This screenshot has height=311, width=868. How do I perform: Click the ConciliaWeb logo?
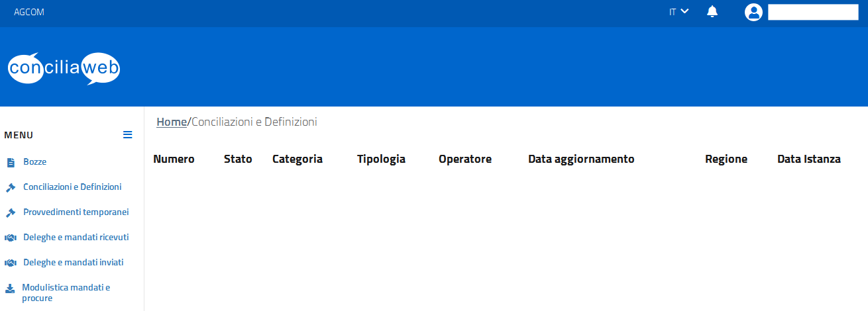pyautogui.click(x=64, y=68)
